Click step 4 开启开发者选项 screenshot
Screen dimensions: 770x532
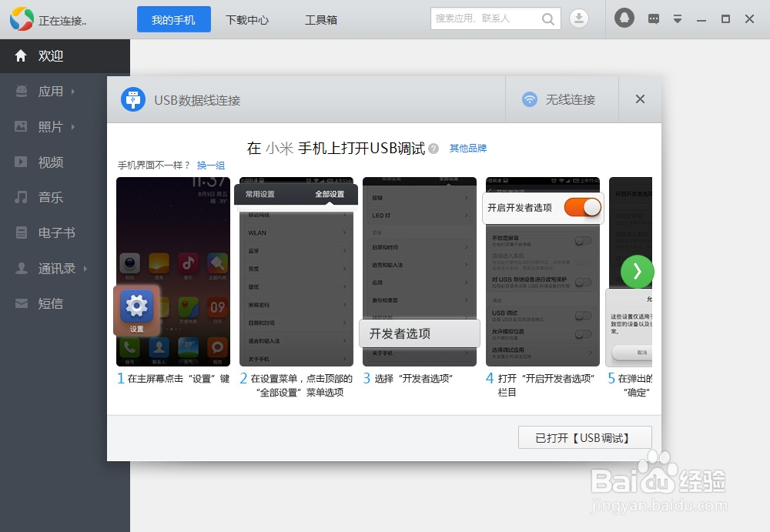pos(543,272)
